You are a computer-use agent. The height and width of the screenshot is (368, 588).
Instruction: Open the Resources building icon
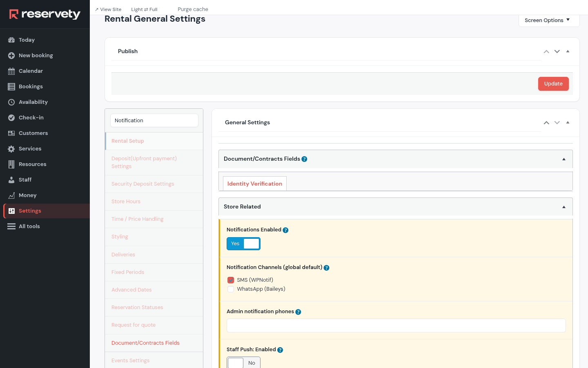point(11,164)
